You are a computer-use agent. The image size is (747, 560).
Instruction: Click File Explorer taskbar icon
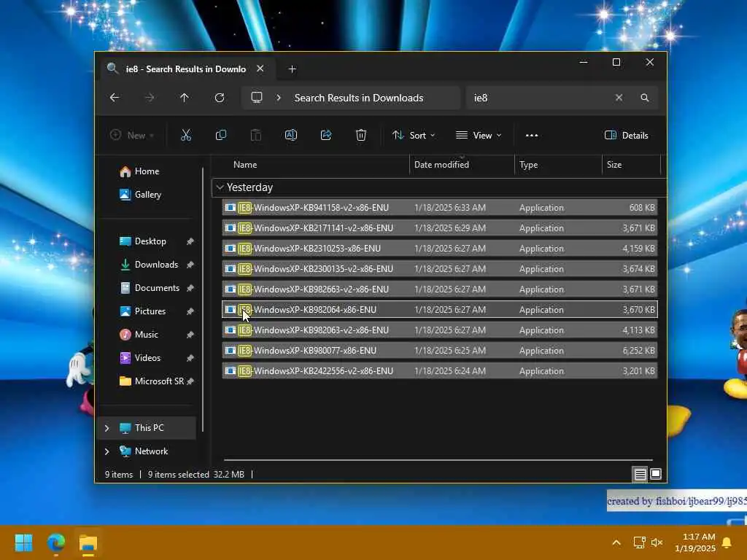pos(88,542)
